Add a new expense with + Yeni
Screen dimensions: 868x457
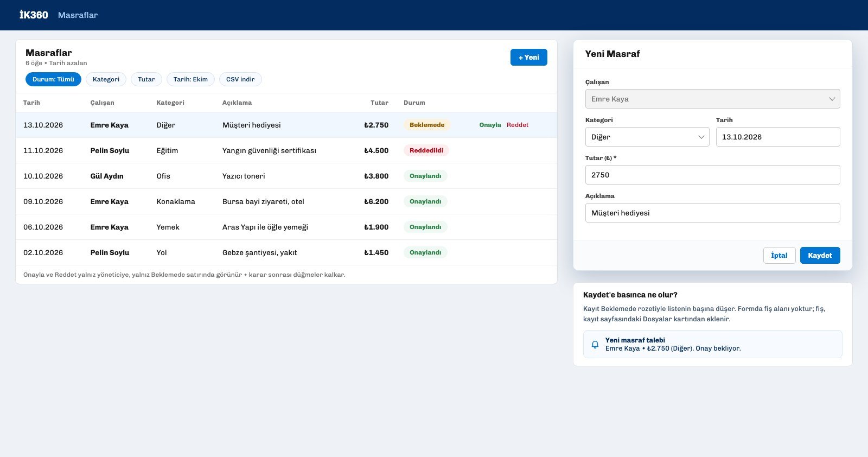click(x=529, y=58)
